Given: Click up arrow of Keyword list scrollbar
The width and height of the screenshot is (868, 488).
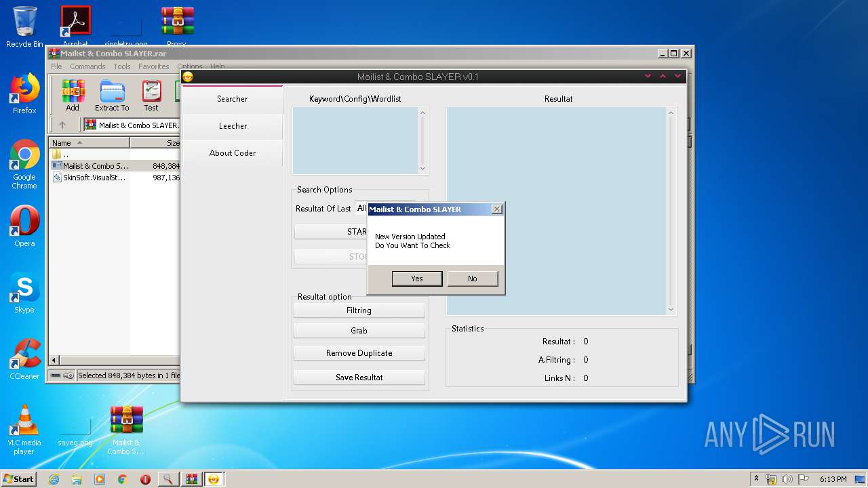Looking at the screenshot, I should click(423, 113).
